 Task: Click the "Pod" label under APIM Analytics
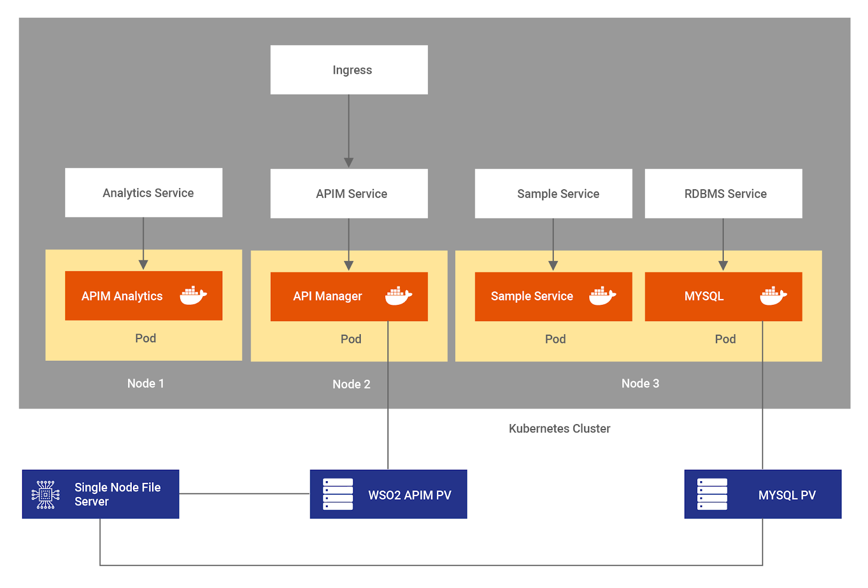(x=145, y=338)
